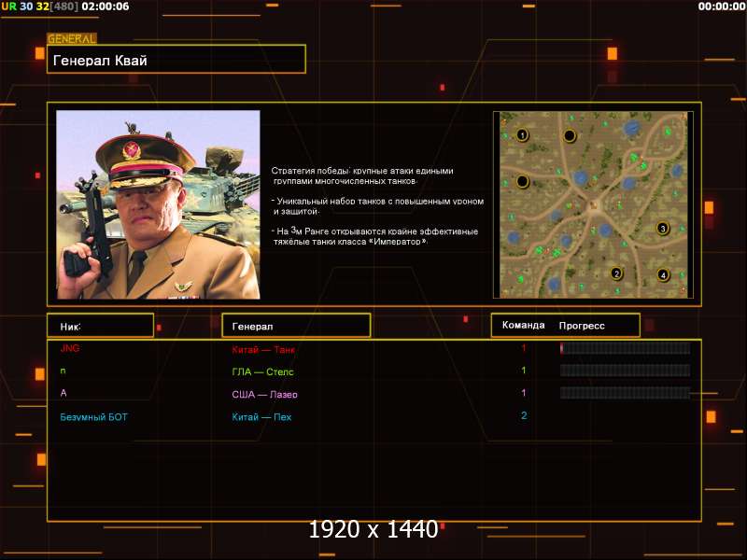The width and height of the screenshot is (747, 560).
Task: Click the Ник column header
Action: click(x=100, y=326)
